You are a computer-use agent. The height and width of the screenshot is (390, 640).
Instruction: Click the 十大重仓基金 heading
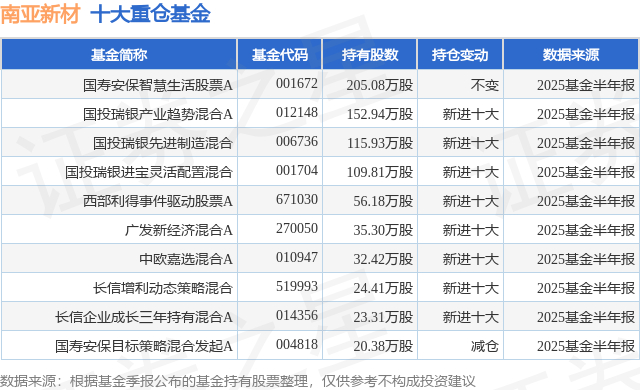click(150, 14)
